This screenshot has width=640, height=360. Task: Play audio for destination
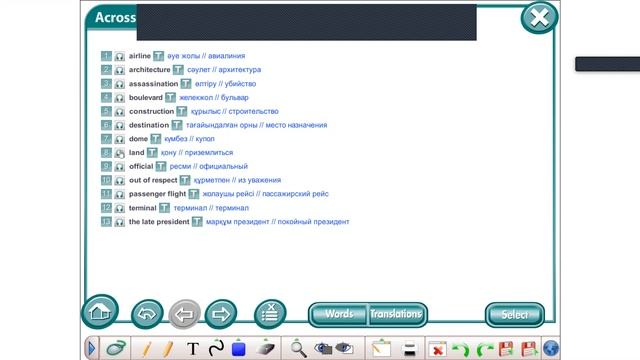click(119, 126)
